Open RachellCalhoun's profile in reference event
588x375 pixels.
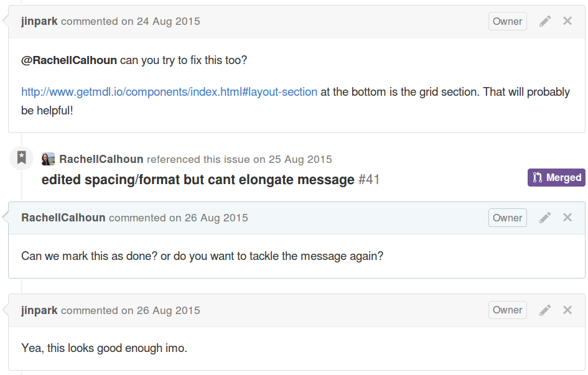[x=101, y=159]
